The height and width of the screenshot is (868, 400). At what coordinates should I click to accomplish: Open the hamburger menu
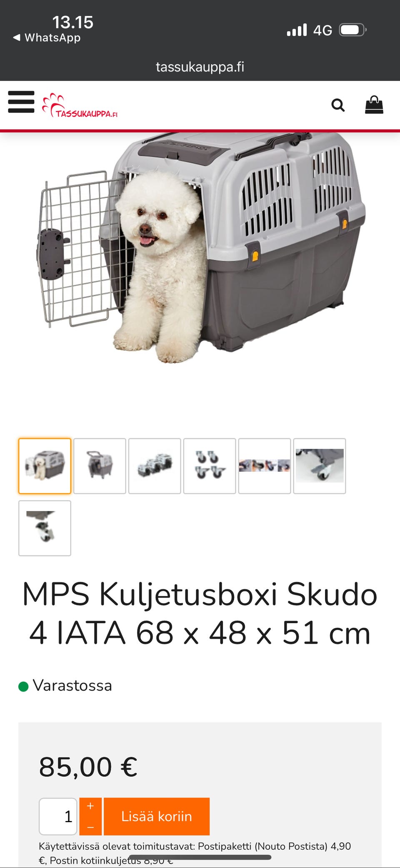pyautogui.click(x=21, y=102)
